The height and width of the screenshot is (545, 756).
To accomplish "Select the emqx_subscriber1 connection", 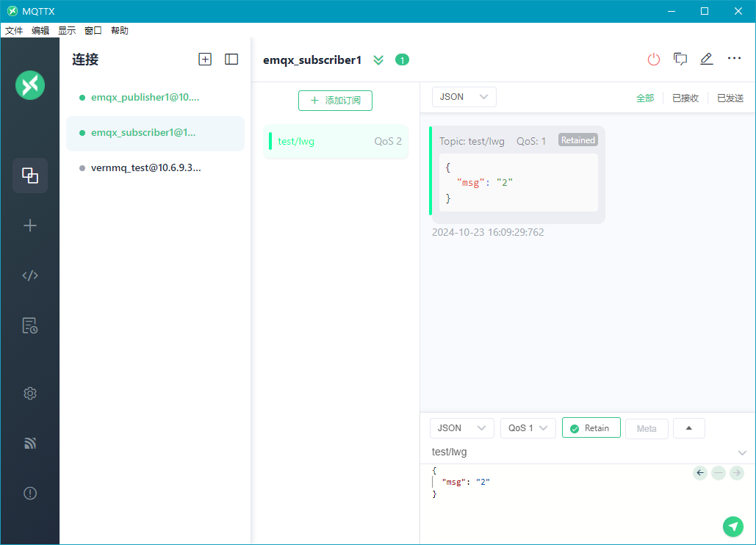I will click(x=155, y=133).
